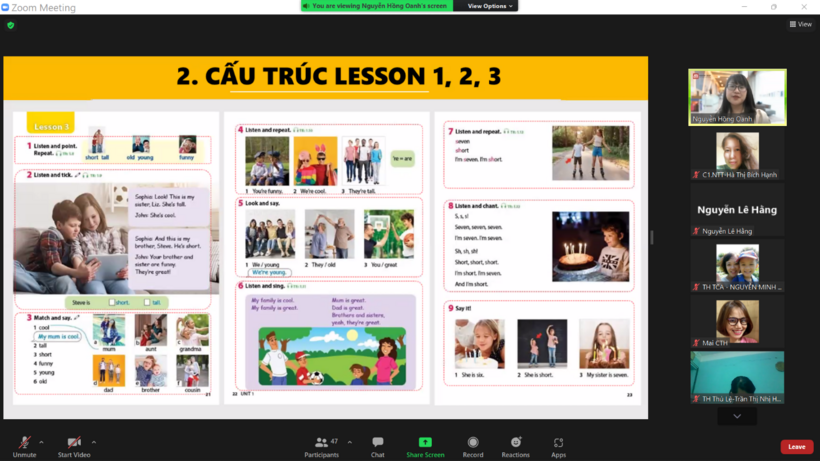The image size is (820, 461).
Task: Click the divider handle beside the video panel
Action: click(x=652, y=238)
